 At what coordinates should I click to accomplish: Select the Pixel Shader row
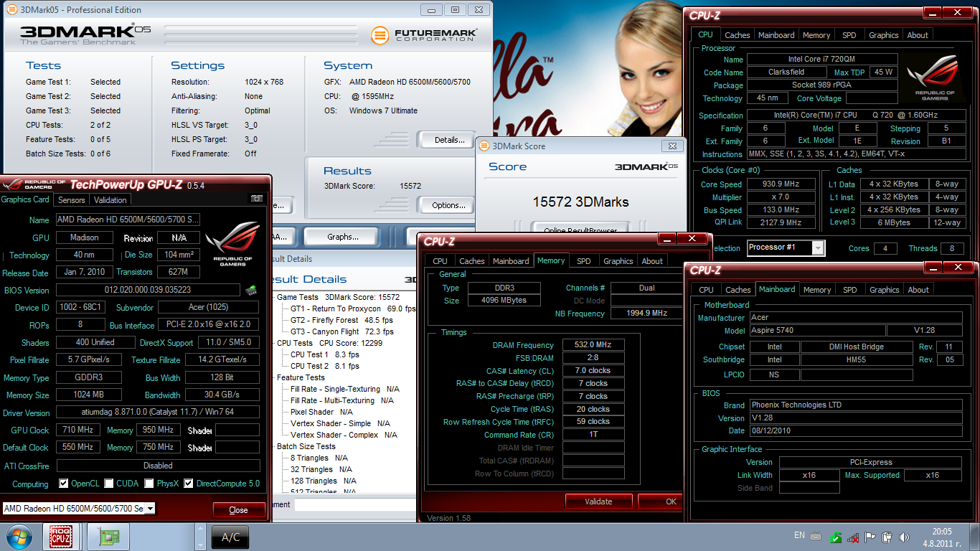tap(321, 412)
